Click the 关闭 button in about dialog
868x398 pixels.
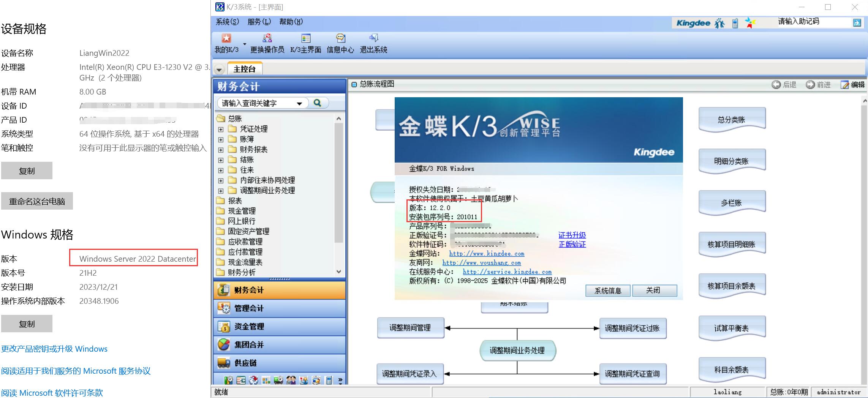pyautogui.click(x=655, y=291)
